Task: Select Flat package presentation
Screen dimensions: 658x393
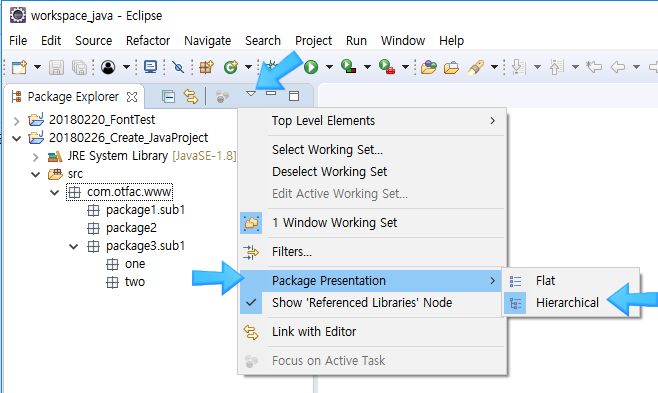Action: 571,281
